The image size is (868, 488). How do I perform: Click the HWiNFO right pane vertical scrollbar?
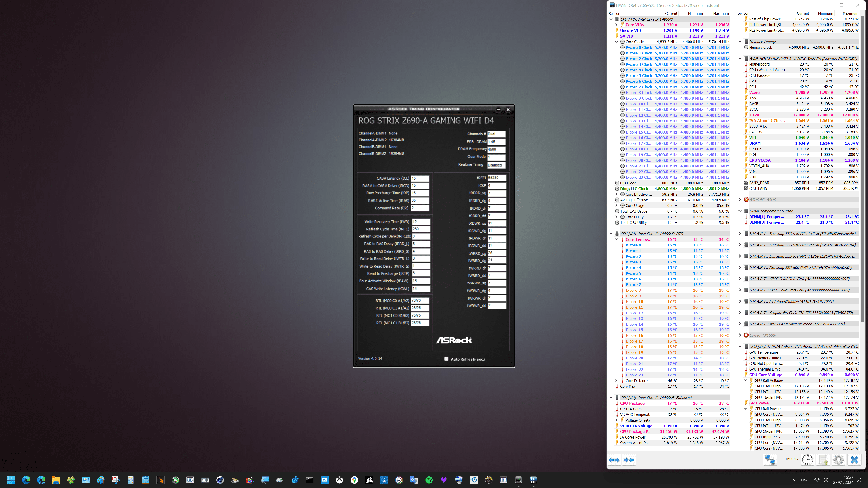click(862, 168)
